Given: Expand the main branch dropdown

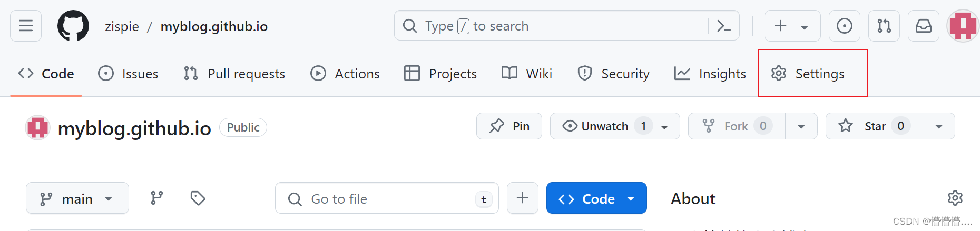Looking at the screenshot, I should pos(77,198).
